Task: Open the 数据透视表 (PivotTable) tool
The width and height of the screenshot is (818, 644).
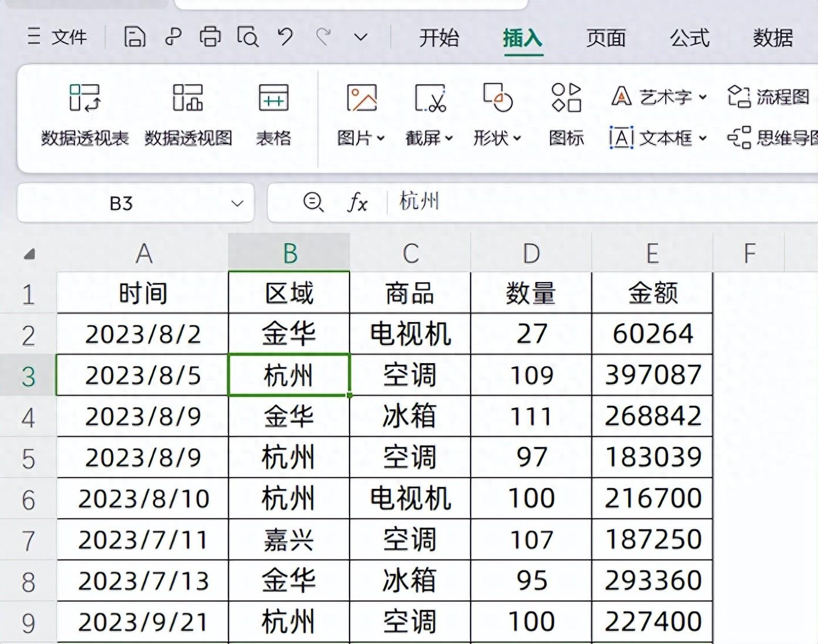Action: click(x=85, y=115)
